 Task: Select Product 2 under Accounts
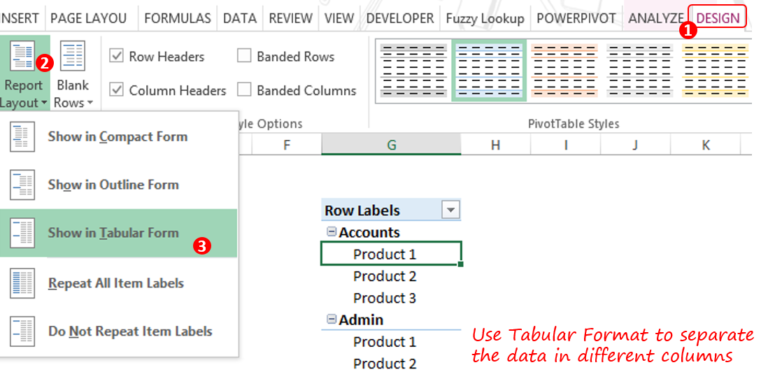click(x=391, y=276)
